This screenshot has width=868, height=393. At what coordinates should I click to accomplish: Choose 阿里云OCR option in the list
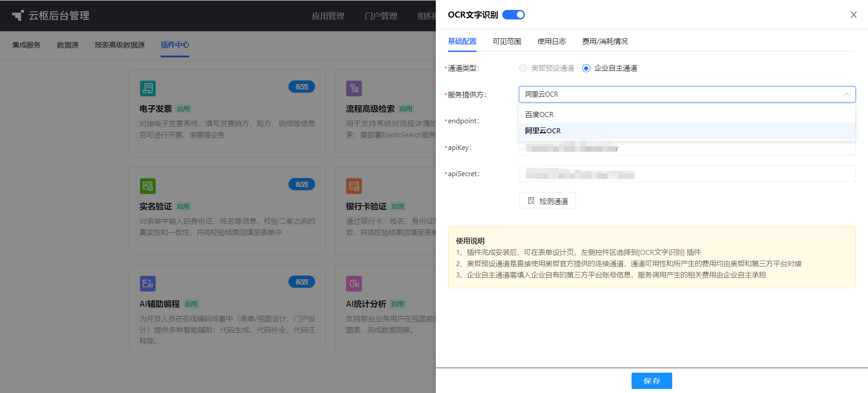click(687, 131)
